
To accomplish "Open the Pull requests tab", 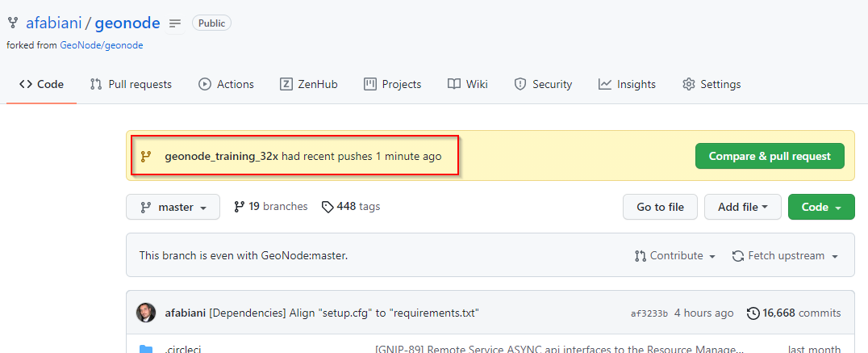I will 131,84.
